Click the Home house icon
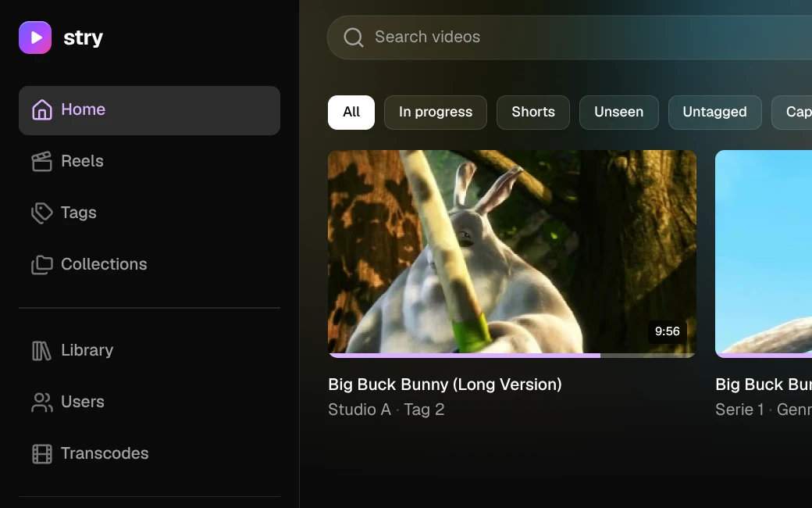812x508 pixels. coord(42,109)
